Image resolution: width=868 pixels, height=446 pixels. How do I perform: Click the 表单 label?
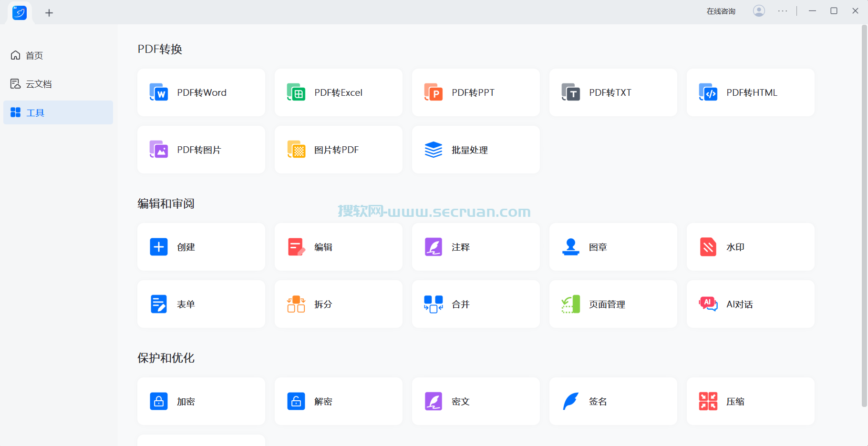click(186, 304)
